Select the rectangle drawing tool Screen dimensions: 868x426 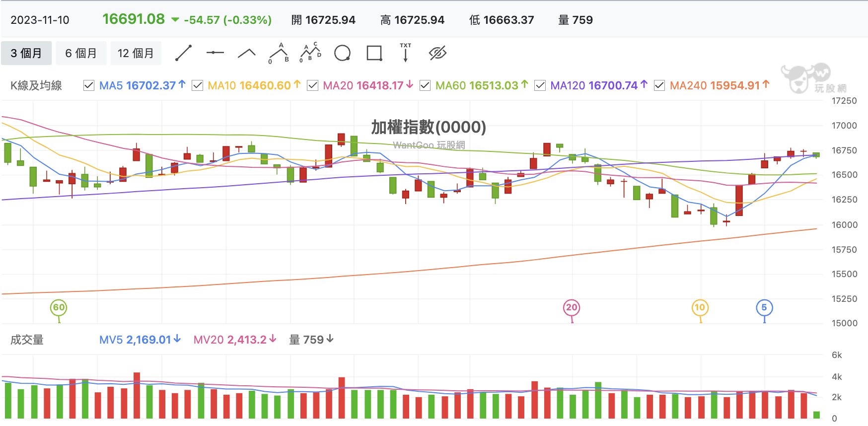pyautogui.click(x=374, y=53)
